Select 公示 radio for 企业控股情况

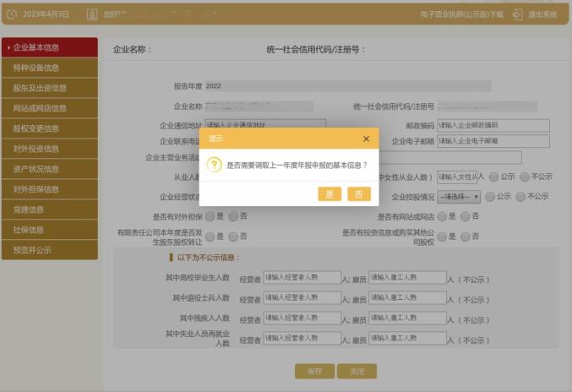pyautogui.click(x=489, y=197)
